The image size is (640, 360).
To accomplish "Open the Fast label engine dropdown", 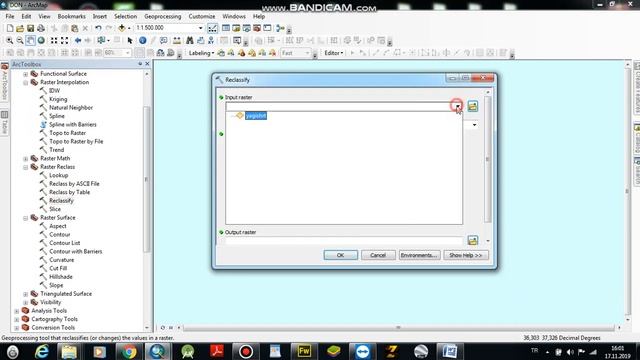I will coord(307,53).
